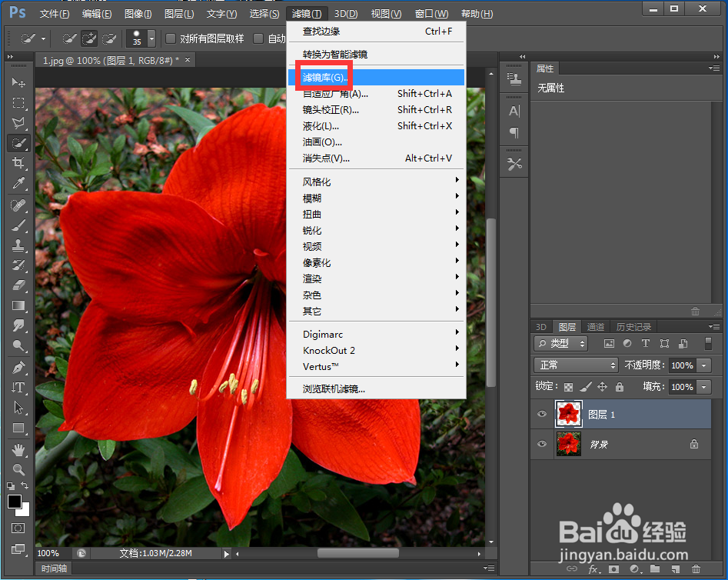Select the Pen tool

pos(18,368)
